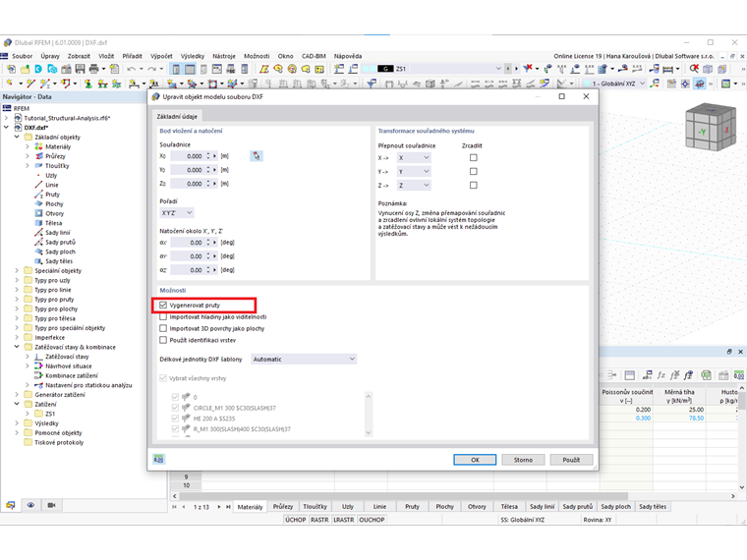
Task: Click the new node icon in second toolbar
Action: tap(10, 84)
